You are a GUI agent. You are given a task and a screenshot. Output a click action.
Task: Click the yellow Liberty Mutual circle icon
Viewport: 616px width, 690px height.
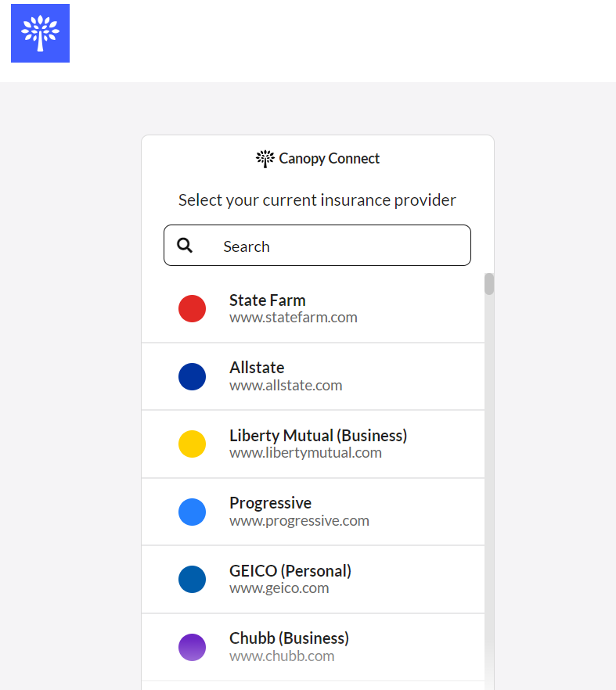click(x=192, y=444)
